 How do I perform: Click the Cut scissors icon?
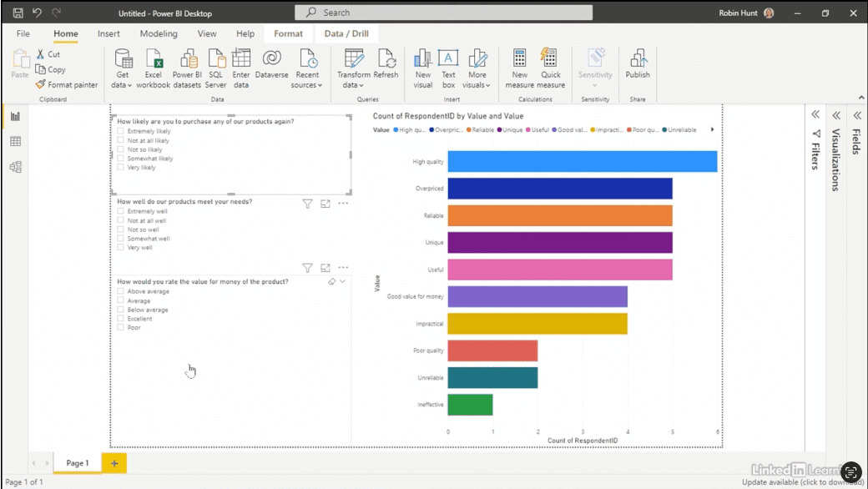[40, 53]
